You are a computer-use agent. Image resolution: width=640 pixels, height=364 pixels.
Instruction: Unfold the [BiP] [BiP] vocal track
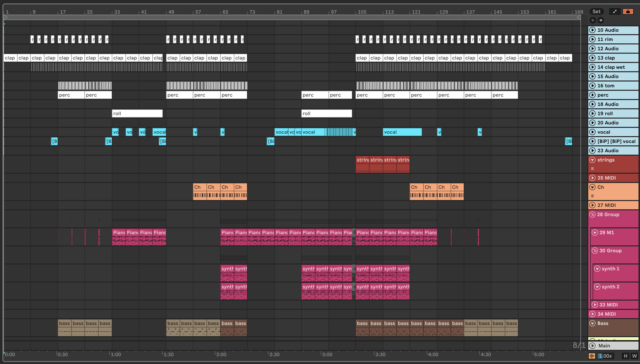coord(592,141)
